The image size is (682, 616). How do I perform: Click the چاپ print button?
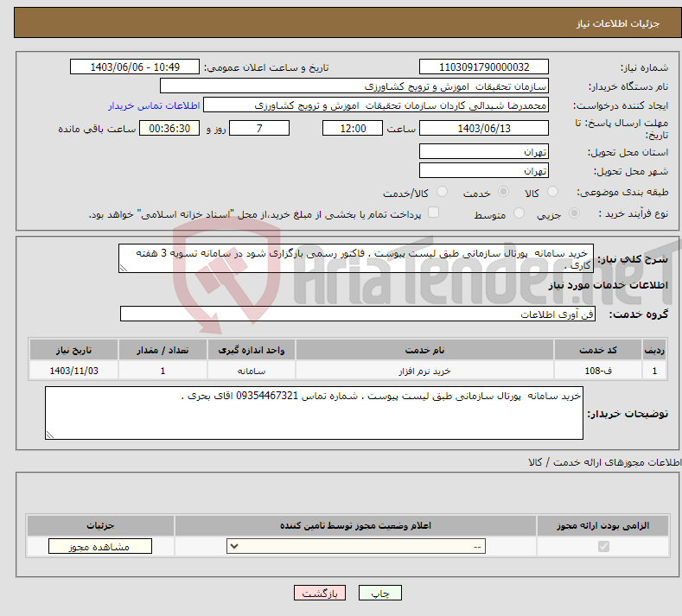pyautogui.click(x=380, y=593)
